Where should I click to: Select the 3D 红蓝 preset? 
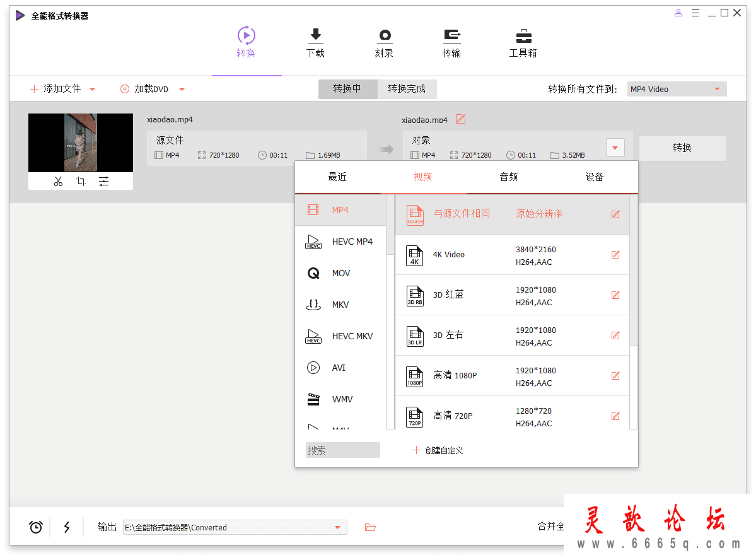(x=512, y=295)
